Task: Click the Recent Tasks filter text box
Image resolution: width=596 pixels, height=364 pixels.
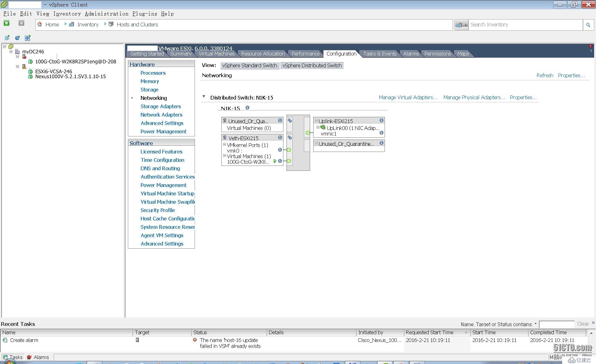Action: click(557, 324)
